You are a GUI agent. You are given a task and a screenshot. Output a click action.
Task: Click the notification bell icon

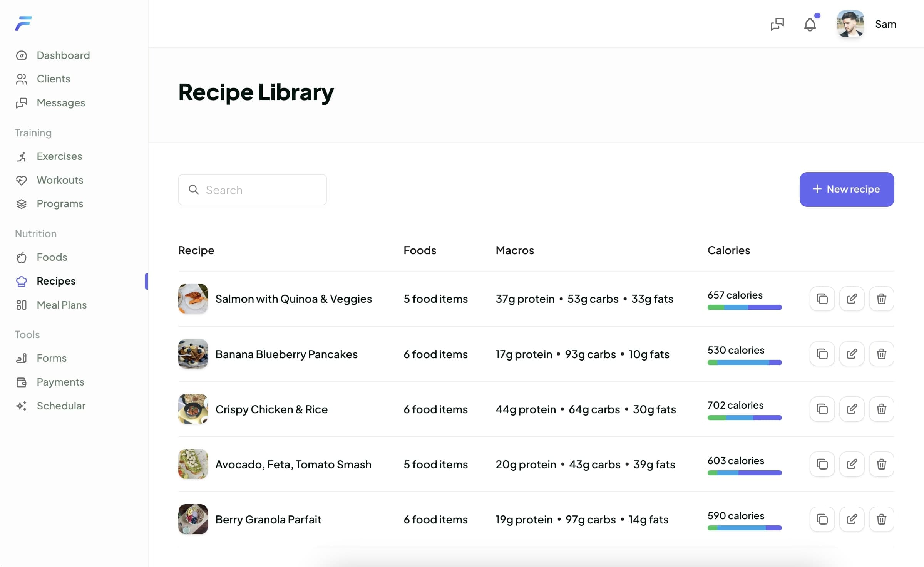point(810,24)
